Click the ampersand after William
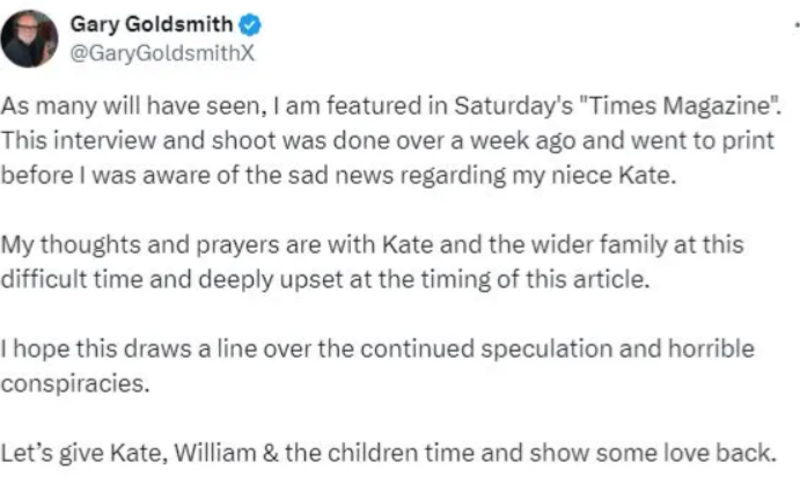Image resolution: width=800 pixels, height=484 pixels. pyautogui.click(x=271, y=453)
